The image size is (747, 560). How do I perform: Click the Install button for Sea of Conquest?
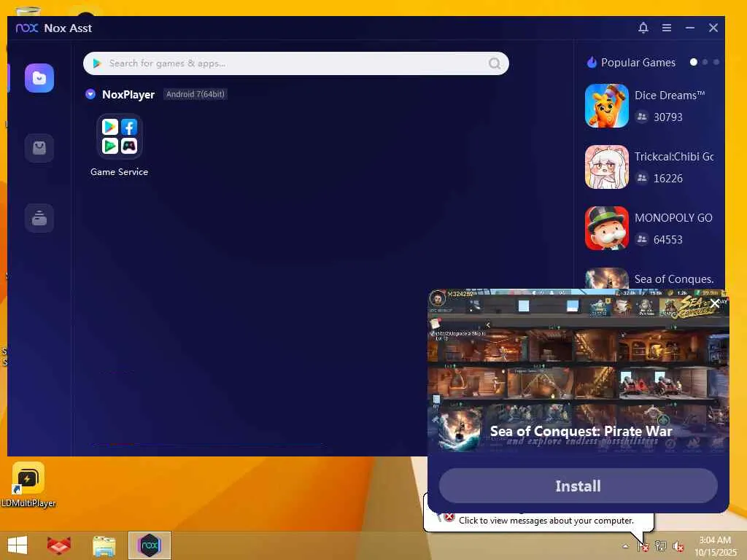click(578, 486)
